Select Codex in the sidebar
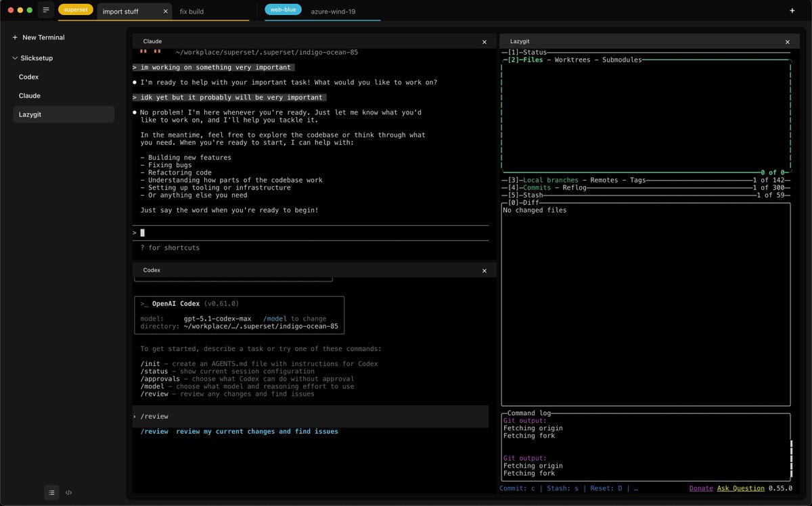Screen dimensions: 812x506 coord(64,77)
